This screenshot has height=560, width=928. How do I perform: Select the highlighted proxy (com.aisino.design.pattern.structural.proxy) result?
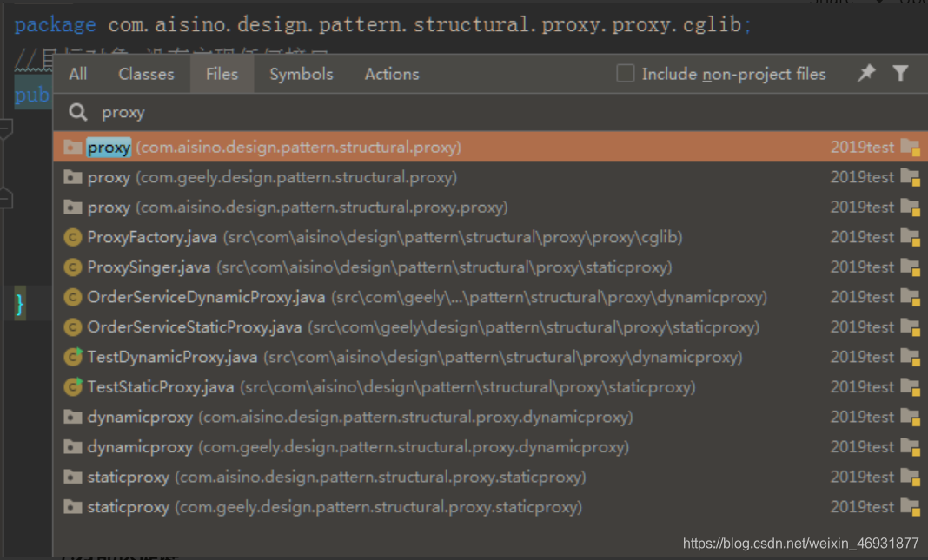pos(491,148)
